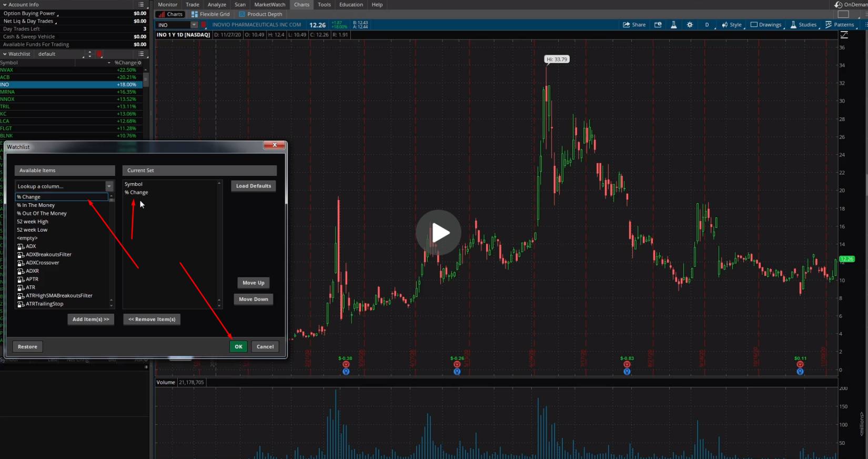
Task: Open chart settings gear icon
Action: (x=690, y=25)
